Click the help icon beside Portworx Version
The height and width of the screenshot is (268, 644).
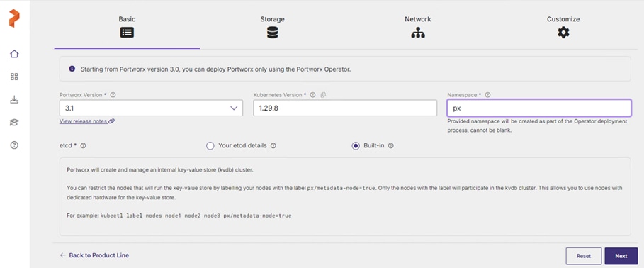tap(113, 95)
